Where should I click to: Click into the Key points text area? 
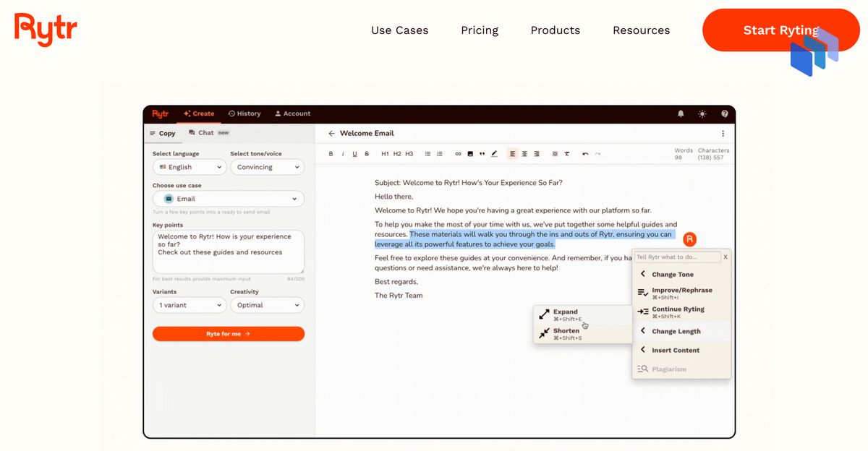229,252
